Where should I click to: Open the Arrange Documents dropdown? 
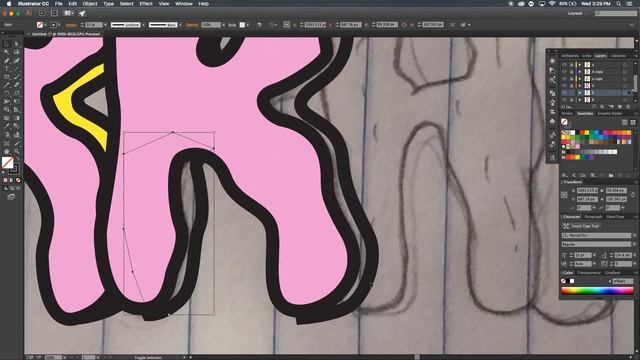[69, 13]
